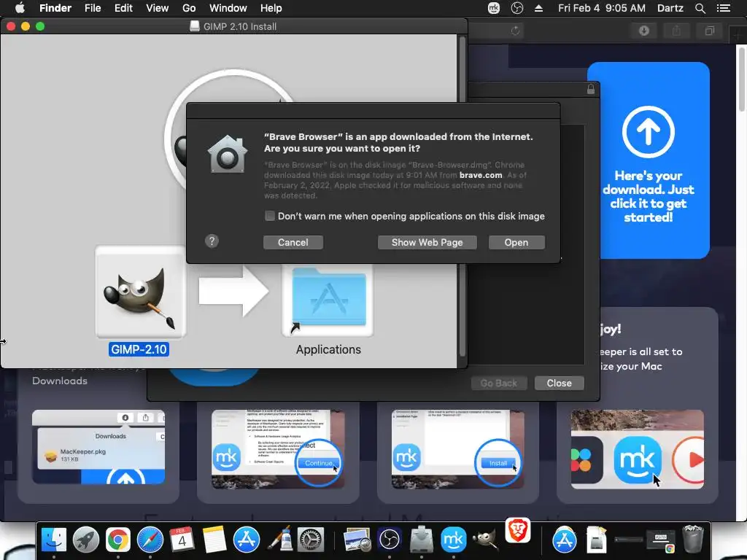Click the App Store icon right of dock divider
Image resolution: width=747 pixels, height=560 pixels.
565,540
